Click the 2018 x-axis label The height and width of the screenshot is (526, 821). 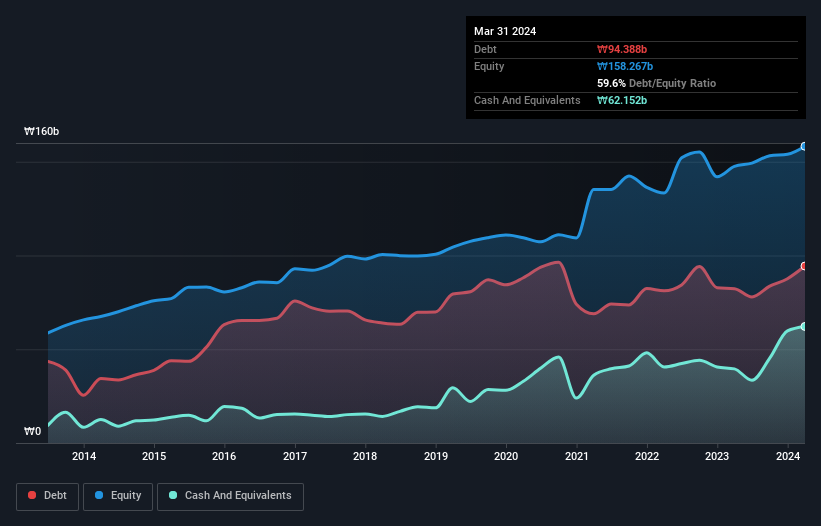(x=365, y=456)
